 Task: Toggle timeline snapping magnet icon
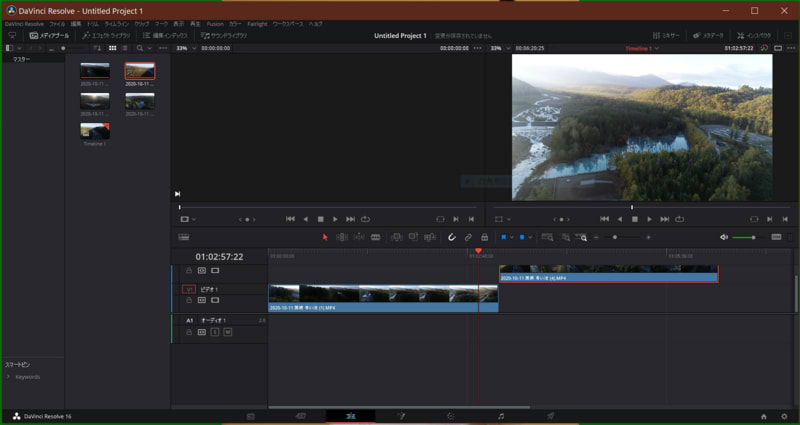click(452, 237)
